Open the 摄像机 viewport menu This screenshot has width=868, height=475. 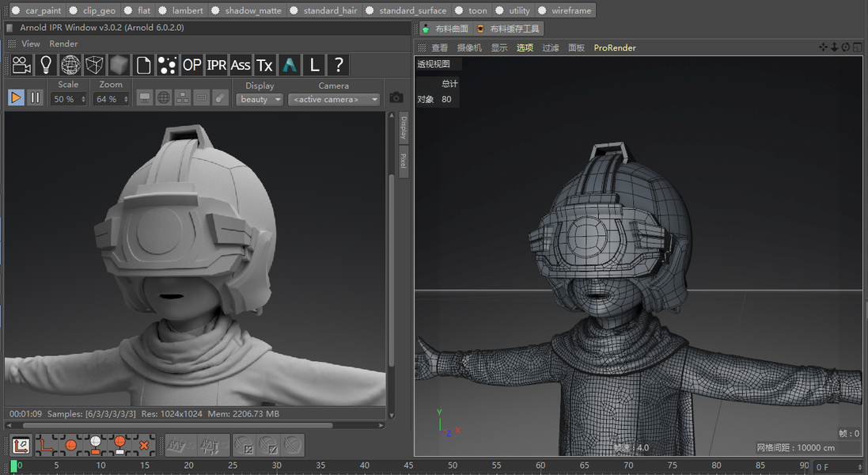point(469,47)
